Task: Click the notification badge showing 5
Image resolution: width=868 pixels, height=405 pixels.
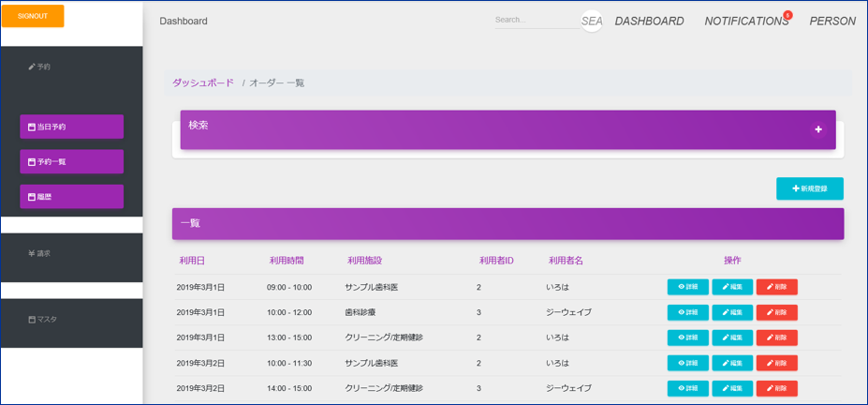Action: tap(787, 15)
